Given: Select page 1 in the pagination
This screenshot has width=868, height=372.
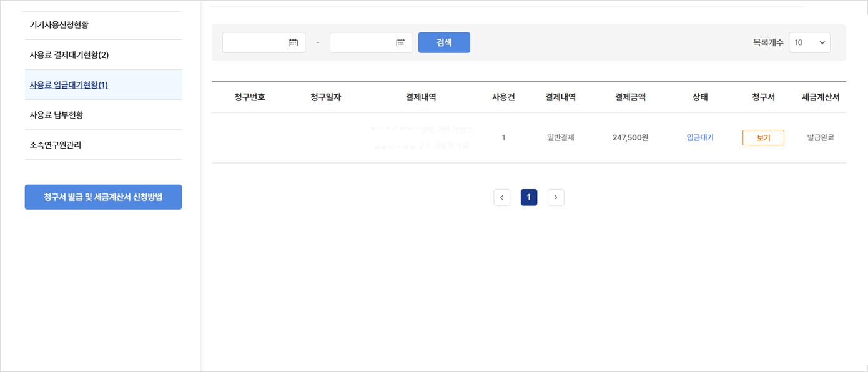Looking at the screenshot, I should coord(529,197).
